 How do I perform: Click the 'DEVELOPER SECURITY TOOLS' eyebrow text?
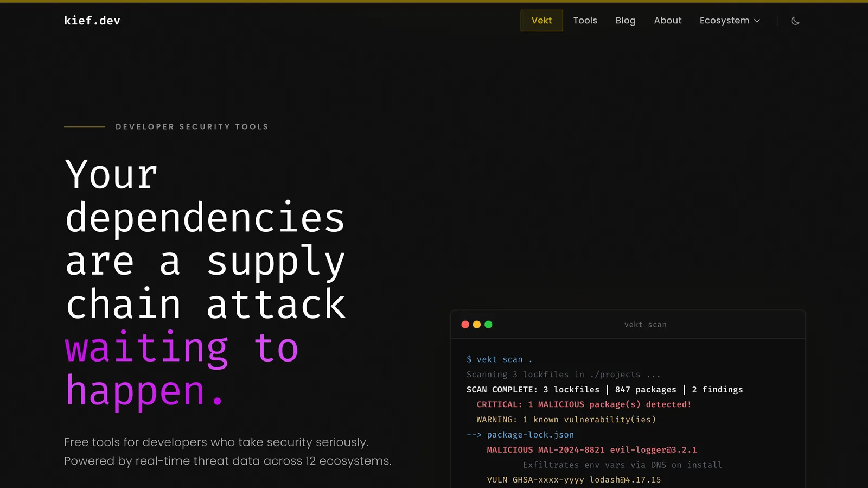point(192,127)
